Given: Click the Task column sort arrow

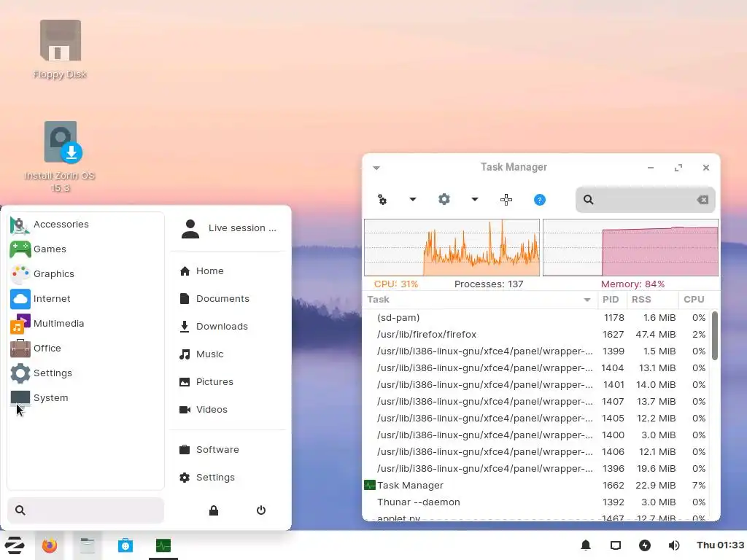Looking at the screenshot, I should pyautogui.click(x=587, y=300).
